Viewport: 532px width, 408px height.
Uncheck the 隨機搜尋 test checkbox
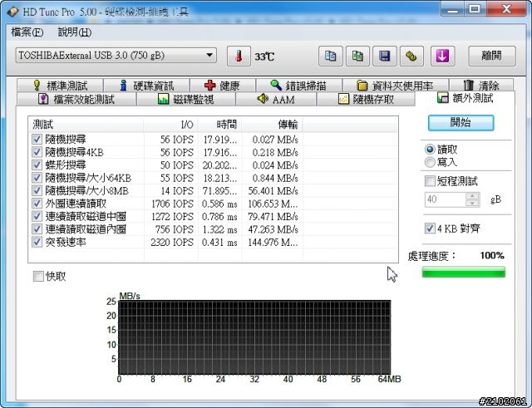click(x=37, y=140)
